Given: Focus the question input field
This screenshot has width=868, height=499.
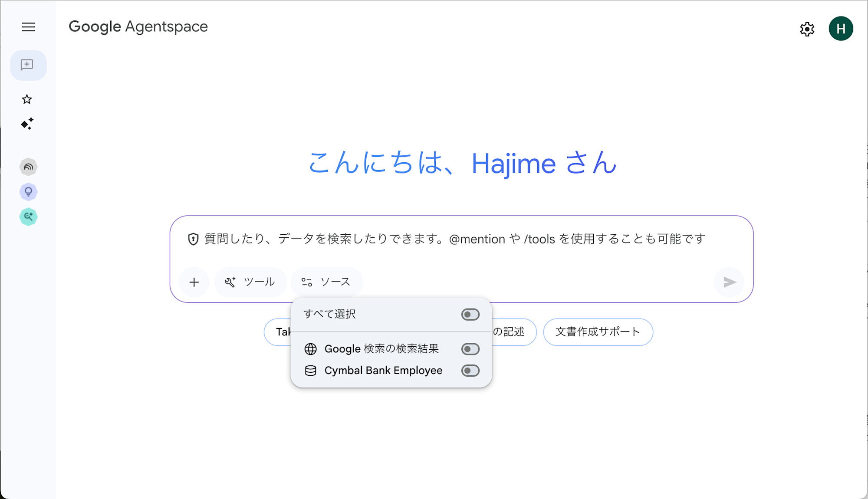Looking at the screenshot, I should 454,239.
